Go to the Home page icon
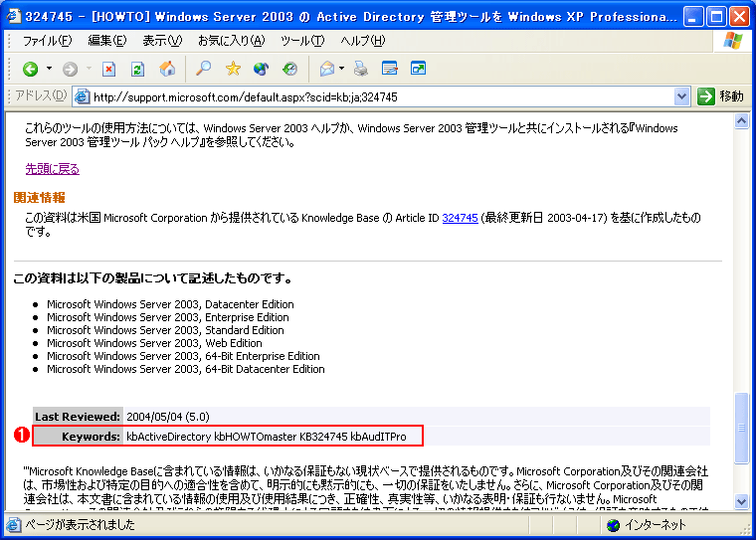The image size is (756, 540). point(167,69)
